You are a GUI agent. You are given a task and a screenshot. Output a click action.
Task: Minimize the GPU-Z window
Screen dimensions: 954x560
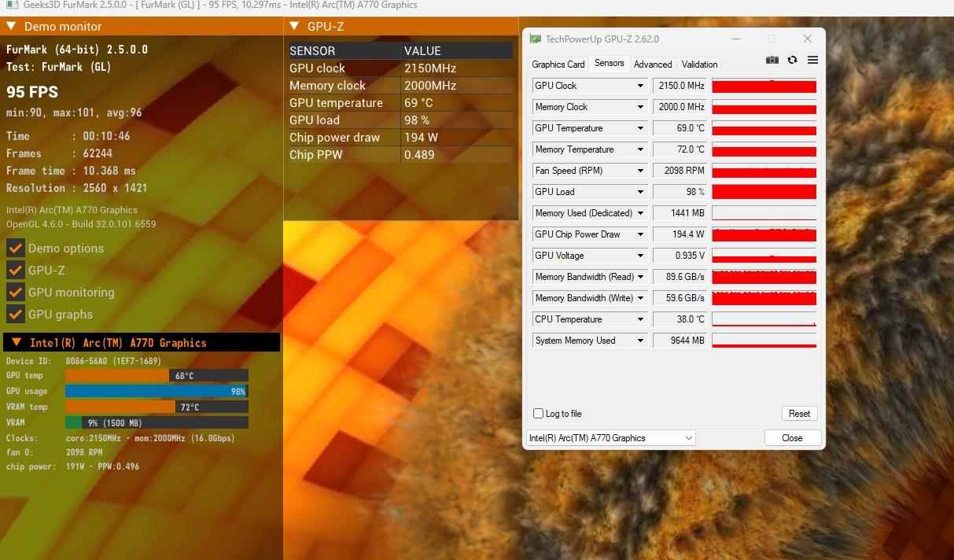(x=735, y=39)
